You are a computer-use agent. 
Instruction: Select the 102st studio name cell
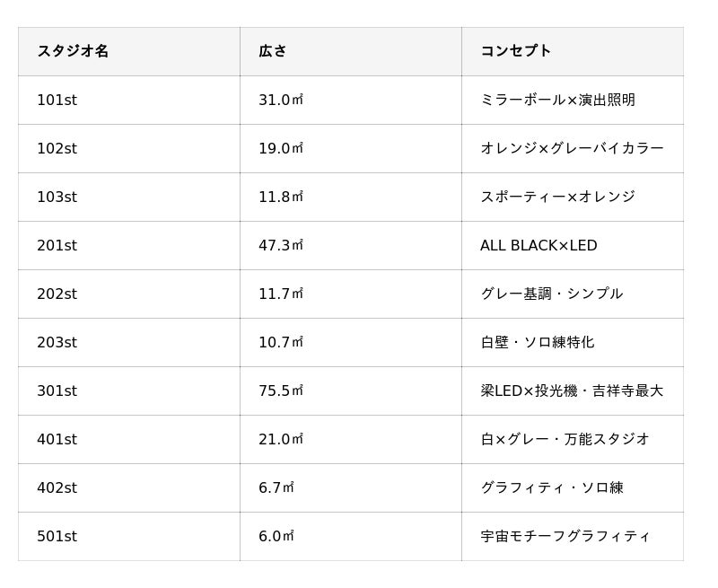click(x=57, y=148)
